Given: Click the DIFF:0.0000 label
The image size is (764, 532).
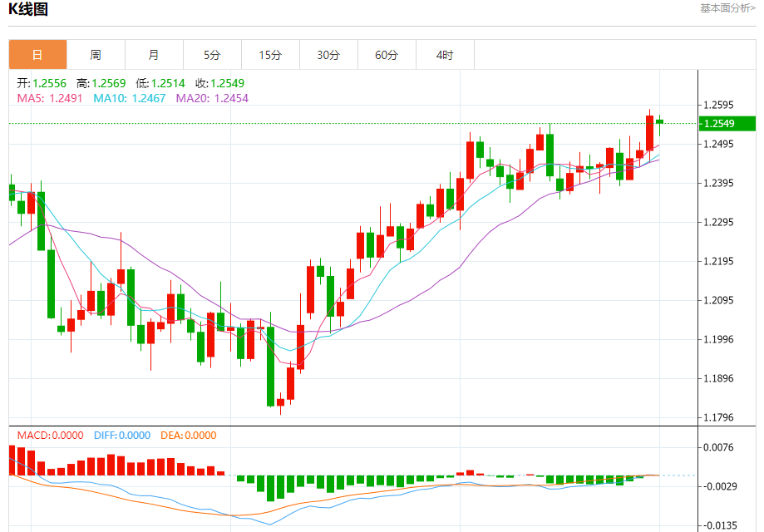Looking at the screenshot, I should 122,435.
